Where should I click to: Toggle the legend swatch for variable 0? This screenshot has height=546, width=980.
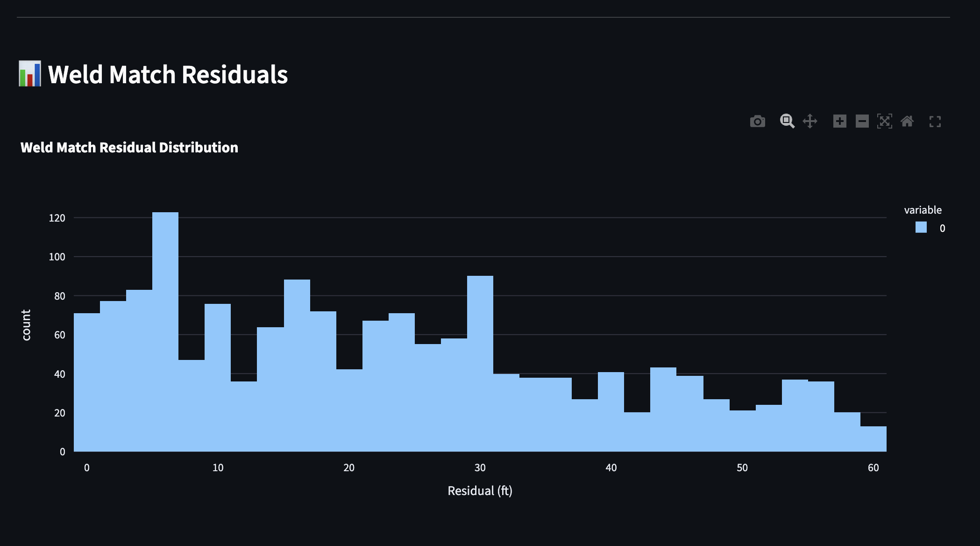[921, 228]
